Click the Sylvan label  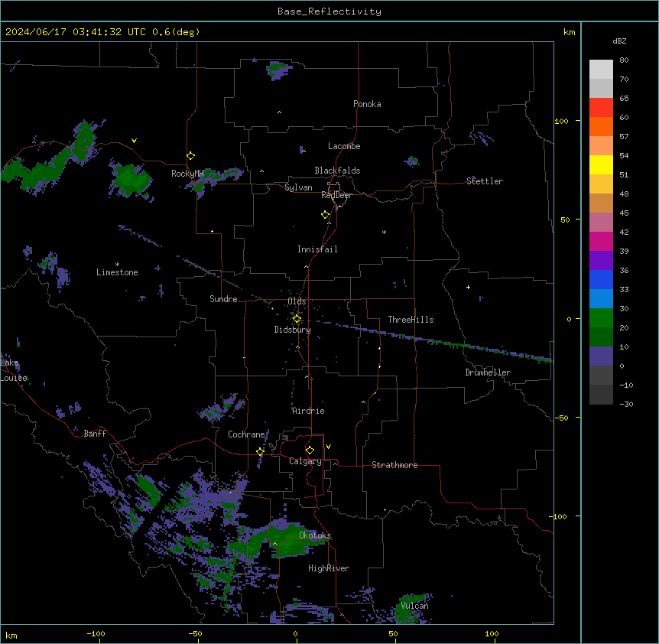[x=298, y=187]
